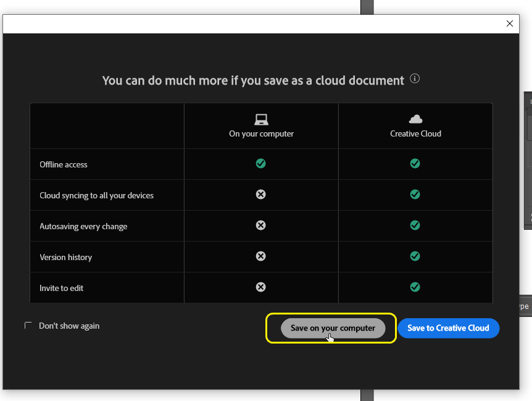Click Save to Creative Cloud button
532x401 pixels.
point(448,328)
